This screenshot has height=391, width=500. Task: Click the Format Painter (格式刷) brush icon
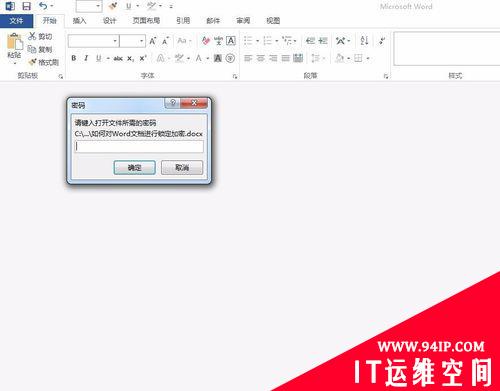tap(33, 62)
